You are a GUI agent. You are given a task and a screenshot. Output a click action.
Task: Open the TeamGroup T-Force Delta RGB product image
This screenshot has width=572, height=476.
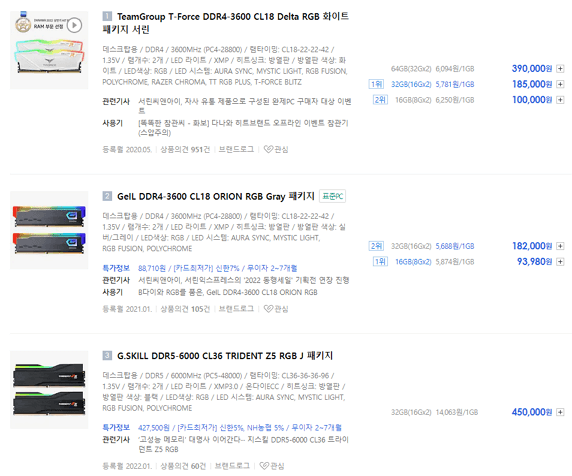(x=49, y=50)
